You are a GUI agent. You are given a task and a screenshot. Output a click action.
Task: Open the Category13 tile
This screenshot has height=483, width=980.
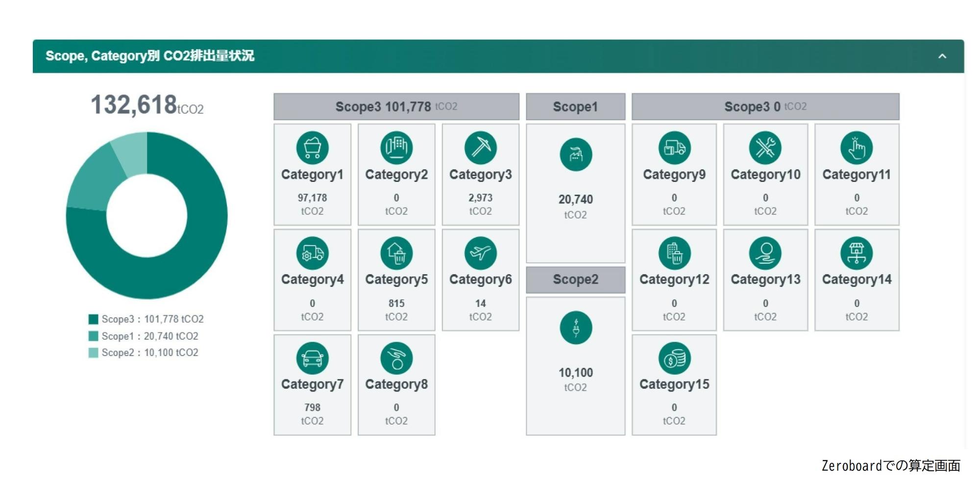(765, 280)
